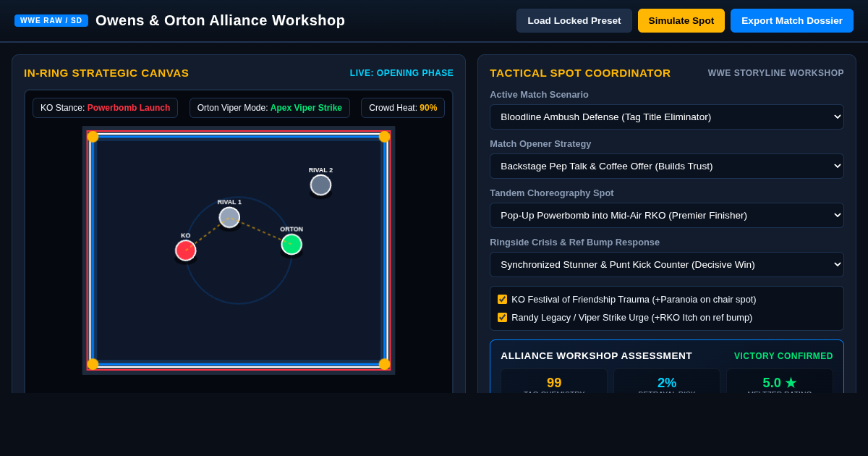Select the green ORTON wrestler token
868x456 pixels.
point(292,245)
